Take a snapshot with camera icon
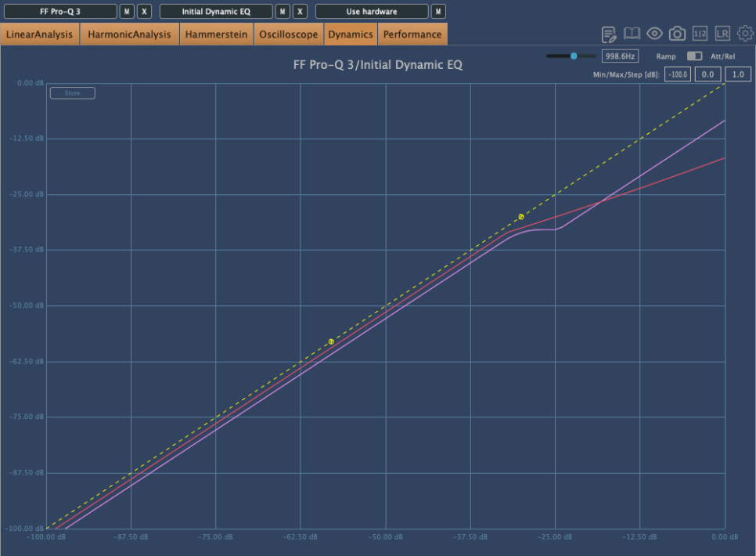756x556 pixels. click(x=677, y=34)
